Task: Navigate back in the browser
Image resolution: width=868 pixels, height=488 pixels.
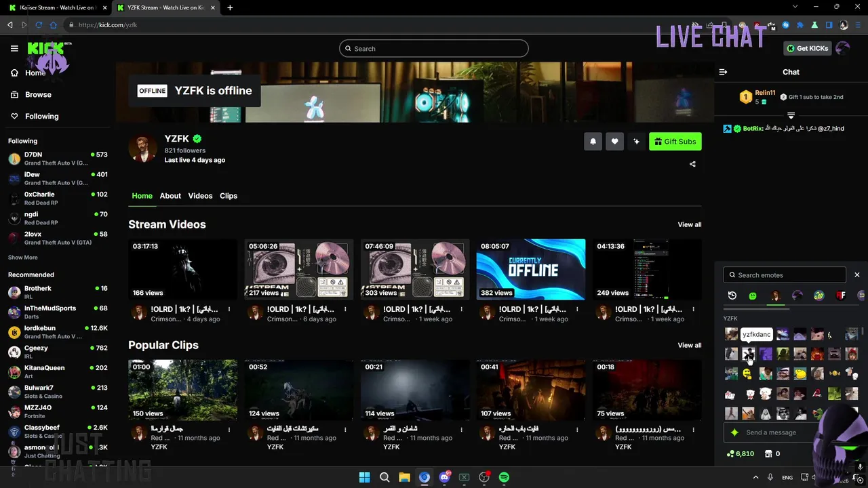Action: click(x=9, y=25)
